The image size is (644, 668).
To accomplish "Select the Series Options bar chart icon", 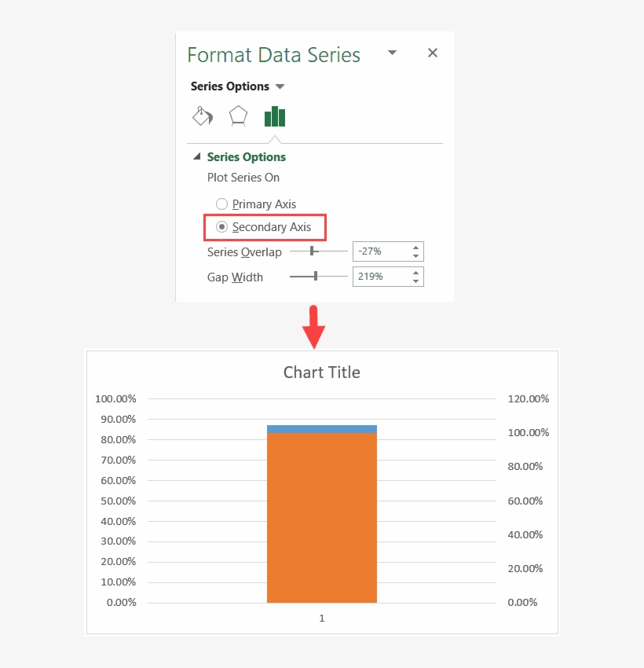I will 275,117.
